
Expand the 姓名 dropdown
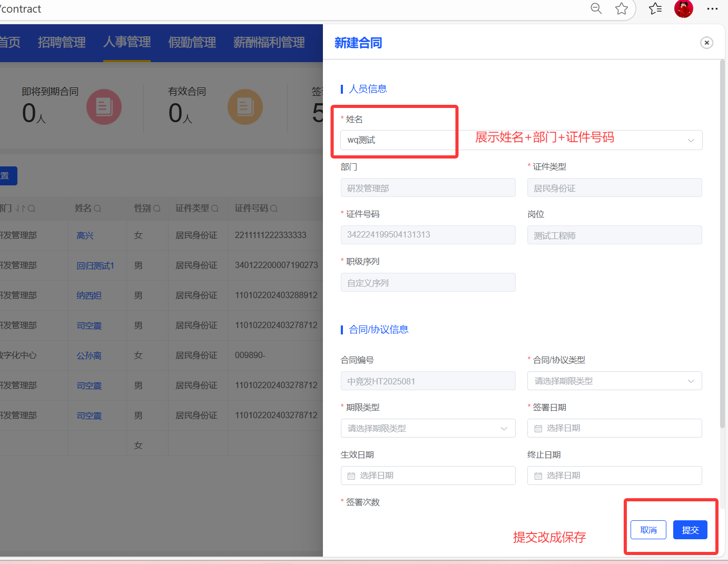691,140
